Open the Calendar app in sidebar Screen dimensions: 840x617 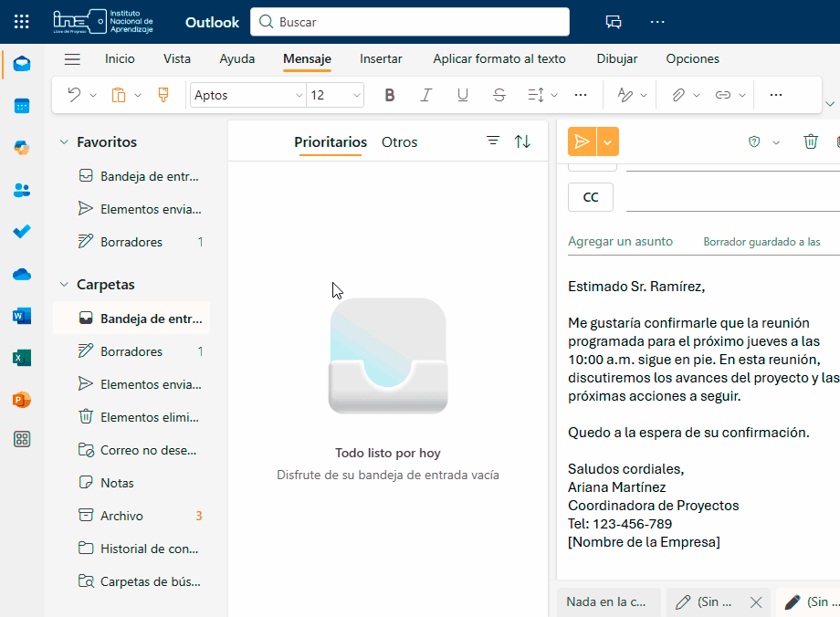click(x=22, y=106)
